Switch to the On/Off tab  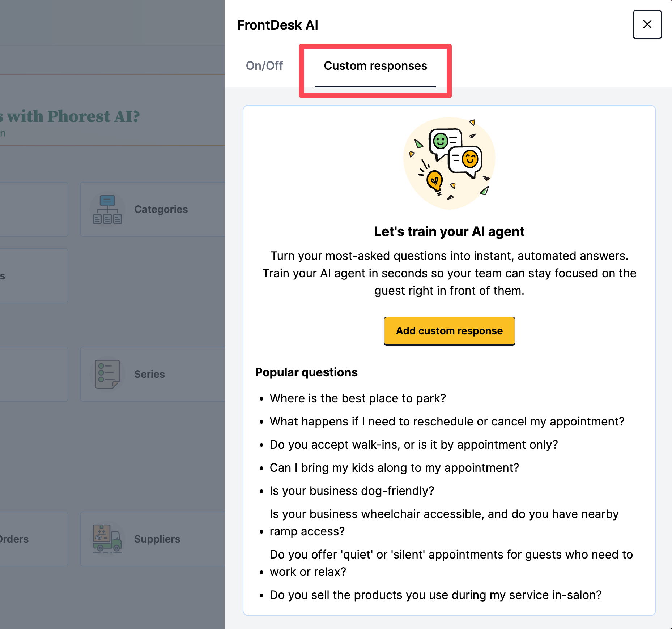(x=264, y=66)
